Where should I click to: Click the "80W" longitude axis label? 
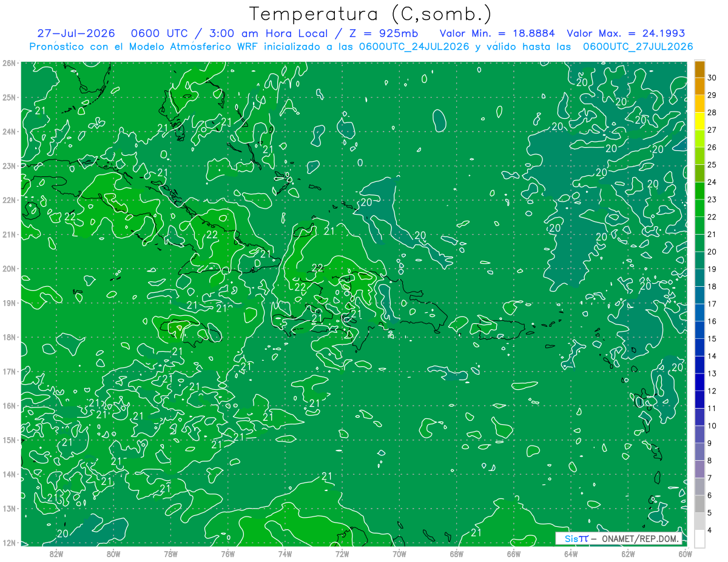tap(113, 554)
